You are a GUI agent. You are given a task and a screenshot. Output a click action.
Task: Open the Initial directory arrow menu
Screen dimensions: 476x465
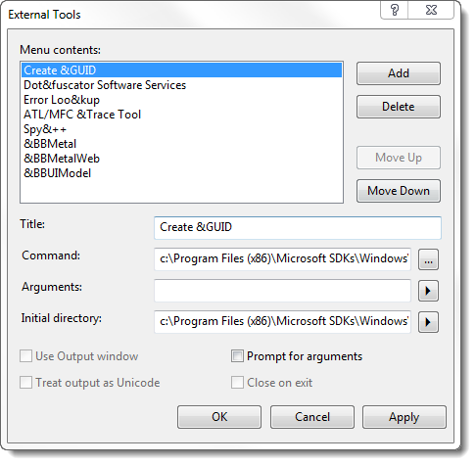(428, 322)
